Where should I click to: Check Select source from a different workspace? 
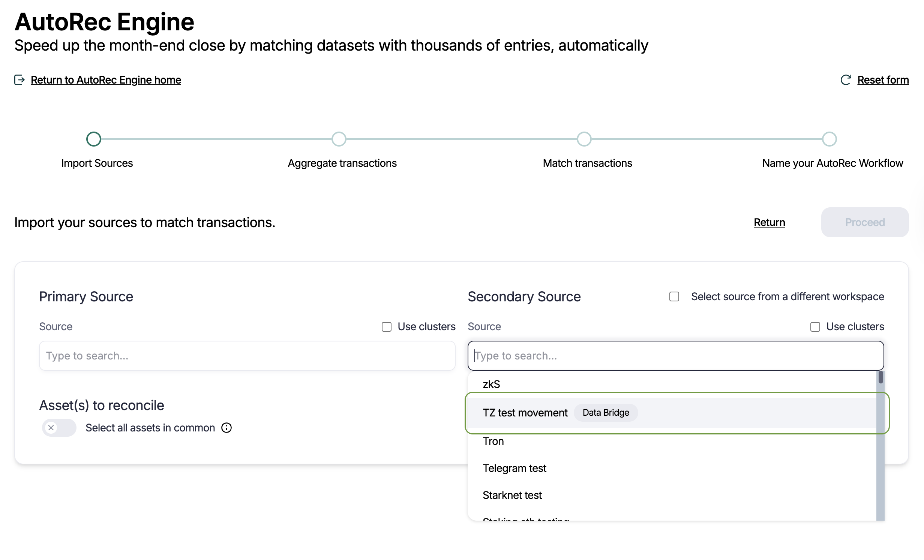click(x=674, y=296)
